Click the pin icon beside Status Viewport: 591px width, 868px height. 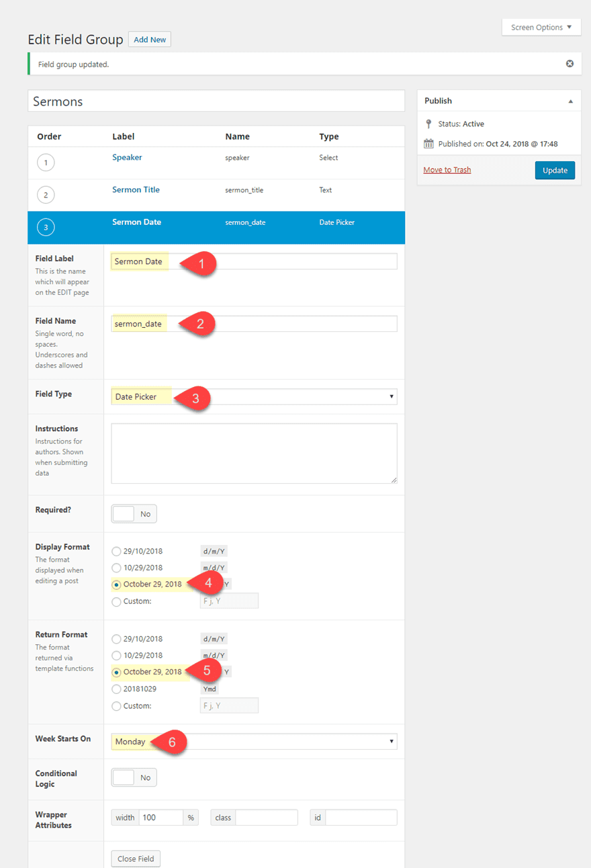pyautogui.click(x=428, y=124)
